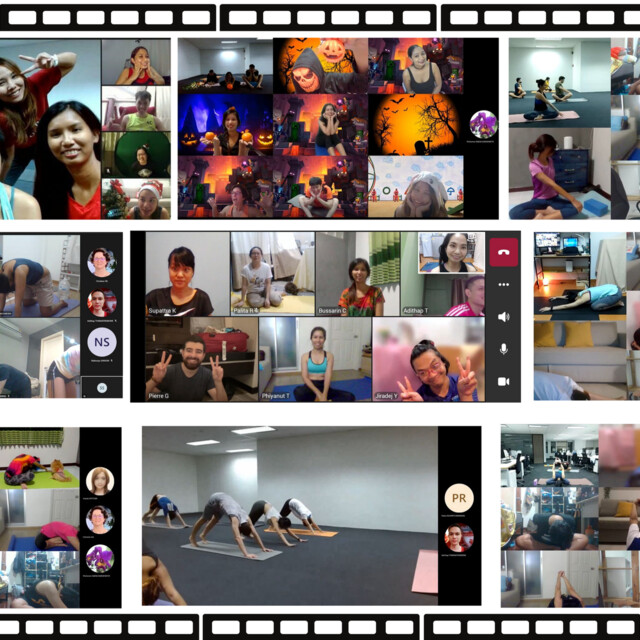Click the red-background avatar below the PR circle

coord(458,538)
